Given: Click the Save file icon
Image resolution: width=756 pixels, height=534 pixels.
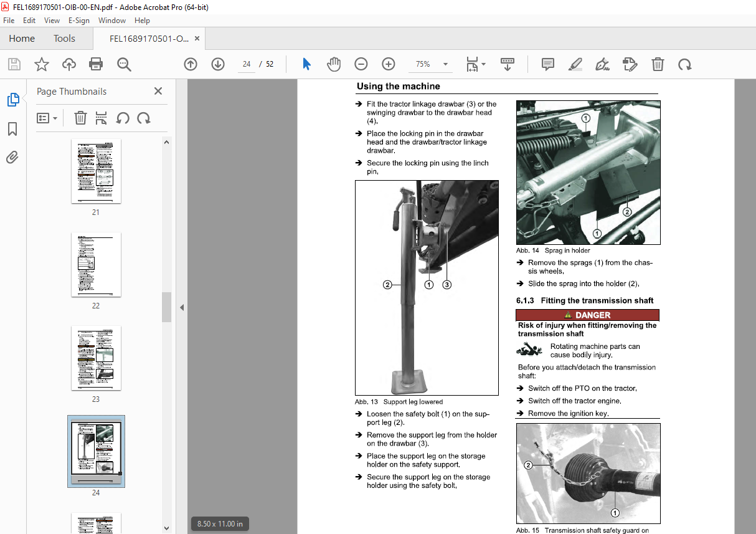Looking at the screenshot, I should pyautogui.click(x=14, y=64).
